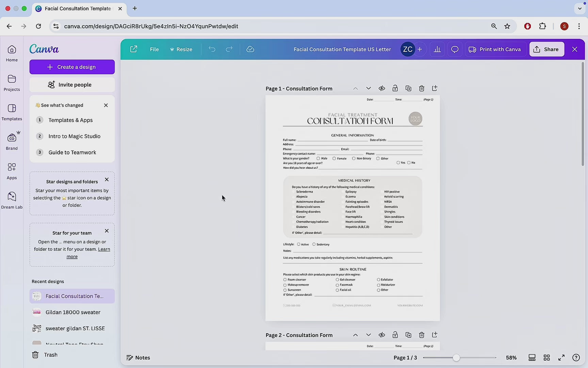Select the Female gender radio button
588x368 pixels.
[334, 158]
